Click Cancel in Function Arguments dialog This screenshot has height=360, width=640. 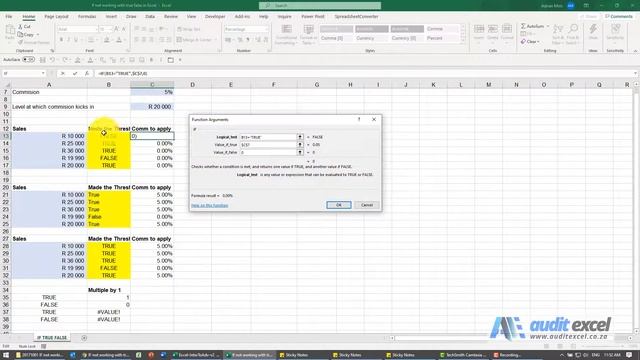pos(367,205)
